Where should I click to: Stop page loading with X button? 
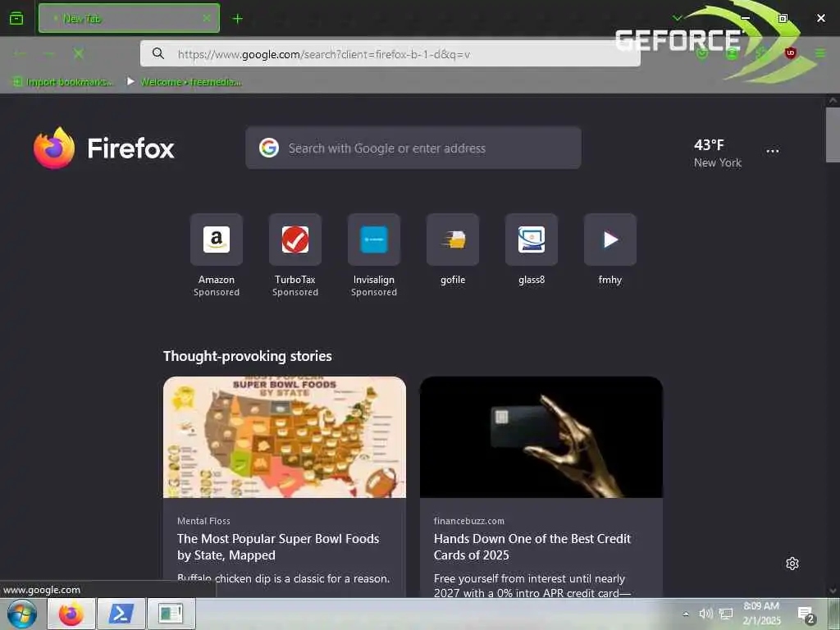tap(79, 53)
